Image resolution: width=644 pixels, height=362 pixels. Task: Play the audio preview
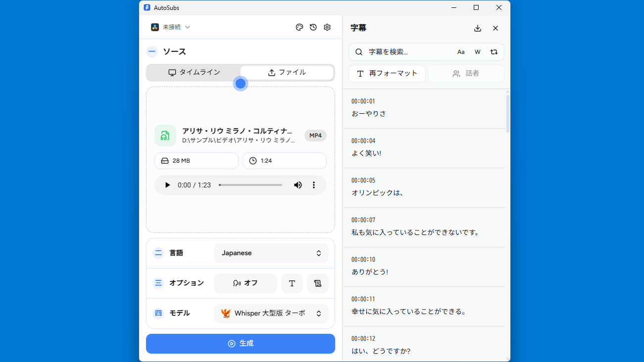click(167, 185)
